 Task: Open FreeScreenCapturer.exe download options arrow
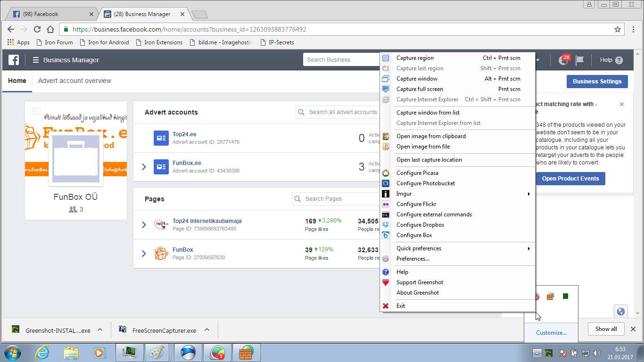(x=206, y=330)
